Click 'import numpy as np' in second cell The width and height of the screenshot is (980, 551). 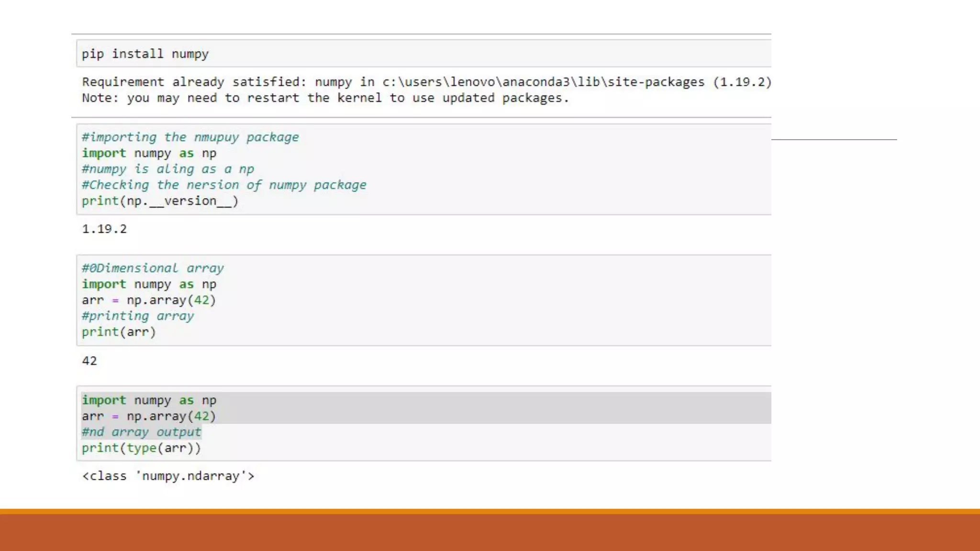point(149,153)
